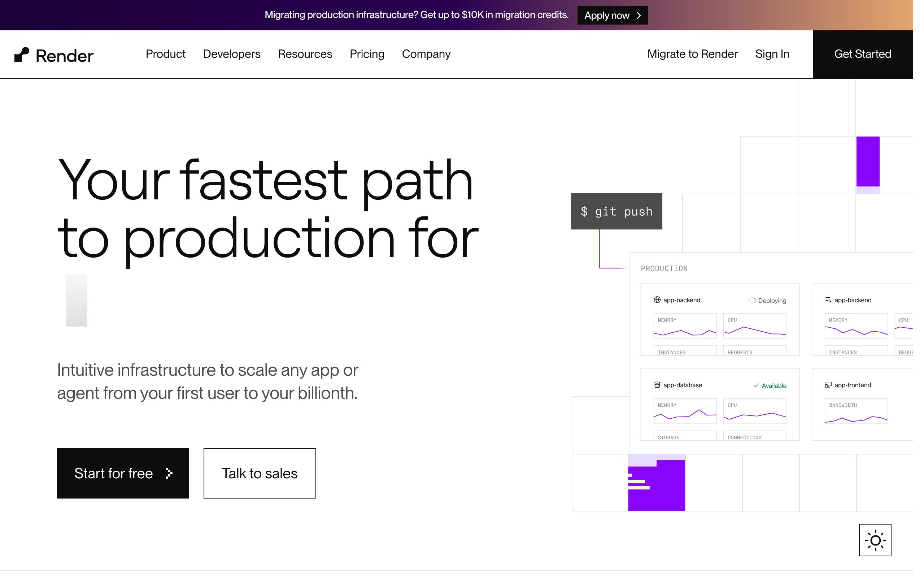This screenshot has width=924, height=578.
Task: Click the Start for free button
Action: [123, 473]
